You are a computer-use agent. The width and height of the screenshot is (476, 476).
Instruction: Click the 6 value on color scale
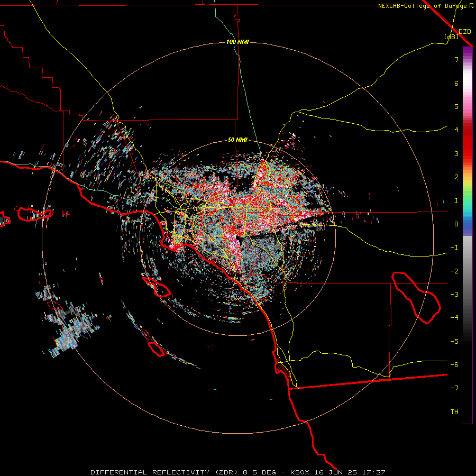456,83
